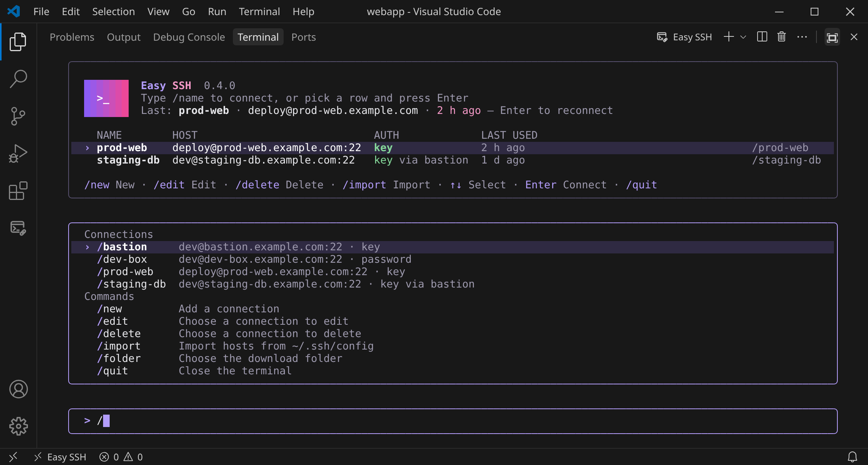Switch to the Output tab
The height and width of the screenshot is (465, 868).
click(x=124, y=37)
